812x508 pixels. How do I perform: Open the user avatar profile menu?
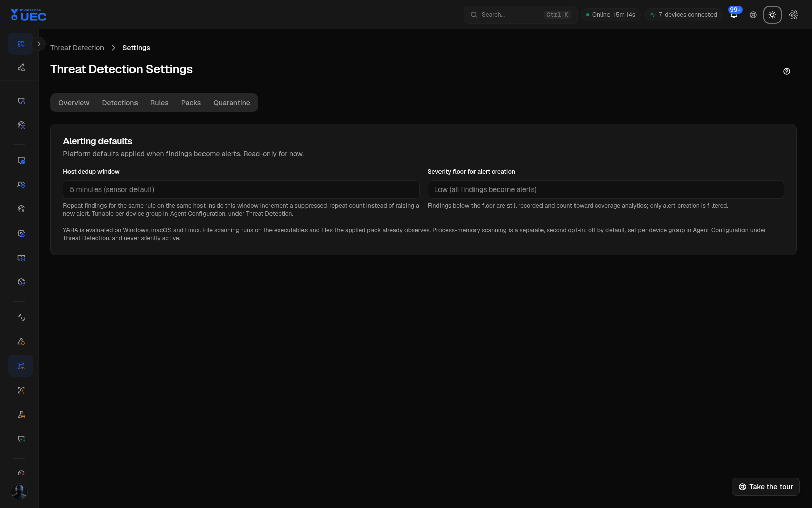click(x=19, y=492)
